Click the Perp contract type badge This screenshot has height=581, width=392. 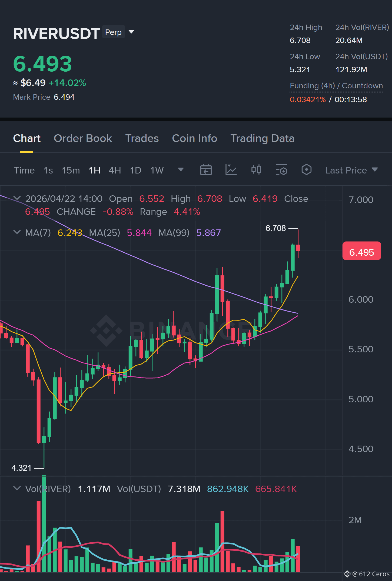113,32
